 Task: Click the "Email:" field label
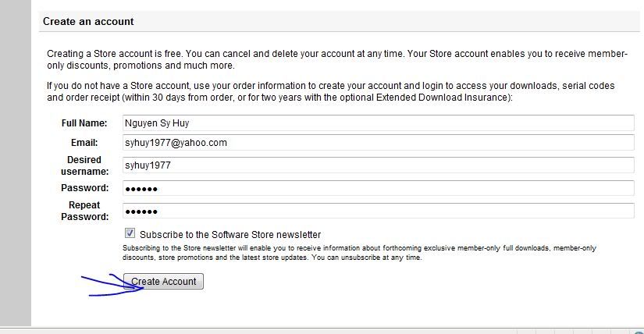point(84,143)
